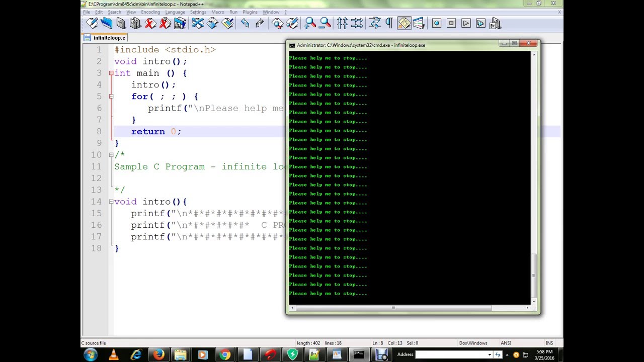This screenshot has width=644, height=362.
Task: Toggle synchronize vertical scrolling
Action: click(x=342, y=23)
